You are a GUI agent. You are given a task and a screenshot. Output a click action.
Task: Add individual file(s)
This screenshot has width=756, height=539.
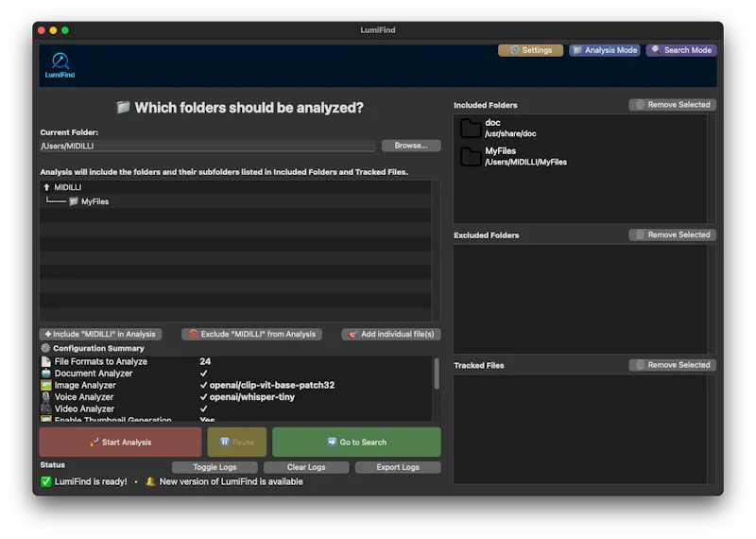pyautogui.click(x=391, y=334)
